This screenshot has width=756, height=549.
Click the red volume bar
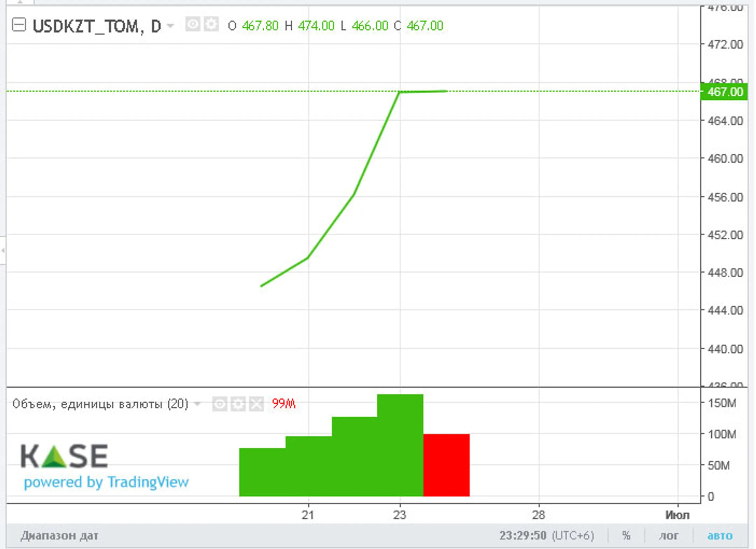point(446,465)
